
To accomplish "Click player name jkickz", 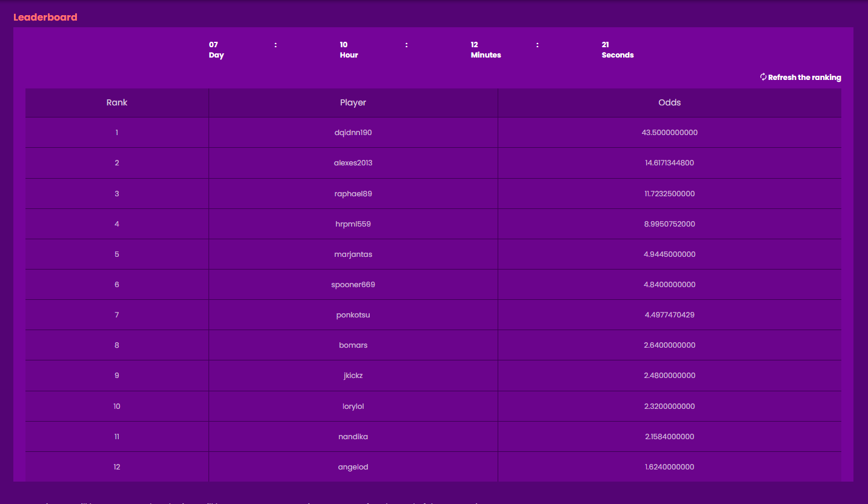I will pyautogui.click(x=353, y=376).
